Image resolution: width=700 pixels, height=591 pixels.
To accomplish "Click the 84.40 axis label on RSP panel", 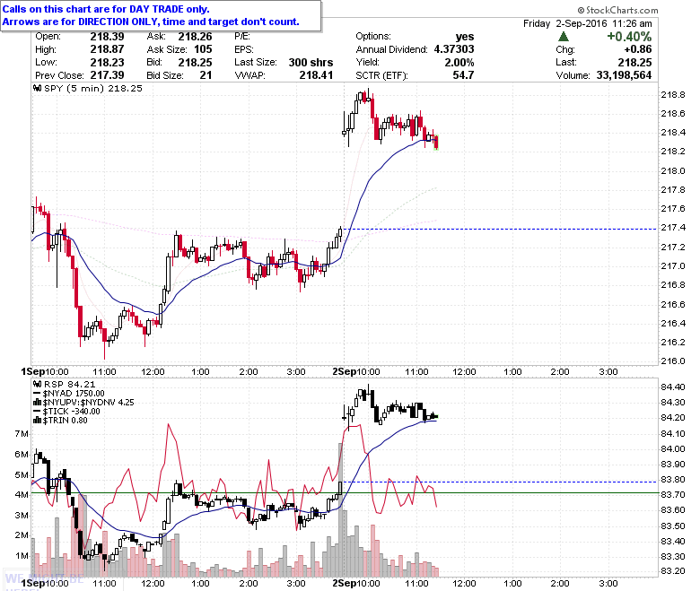I will point(673,387).
